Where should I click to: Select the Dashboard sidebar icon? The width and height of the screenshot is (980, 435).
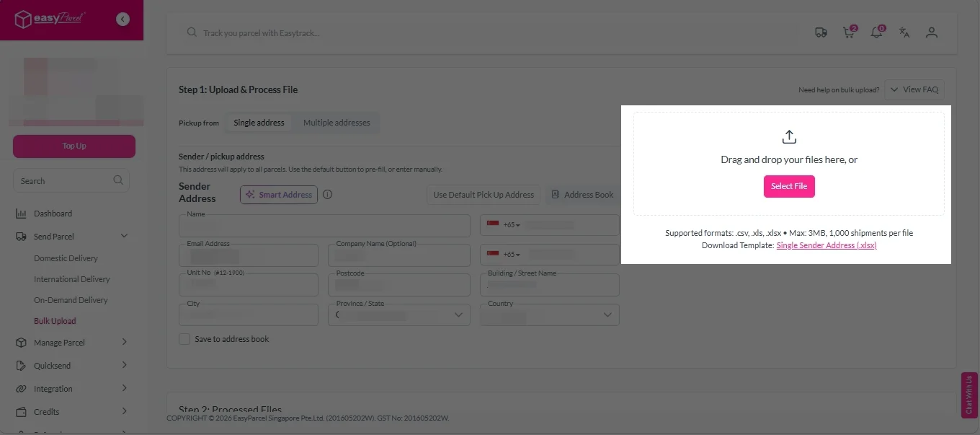coord(22,213)
